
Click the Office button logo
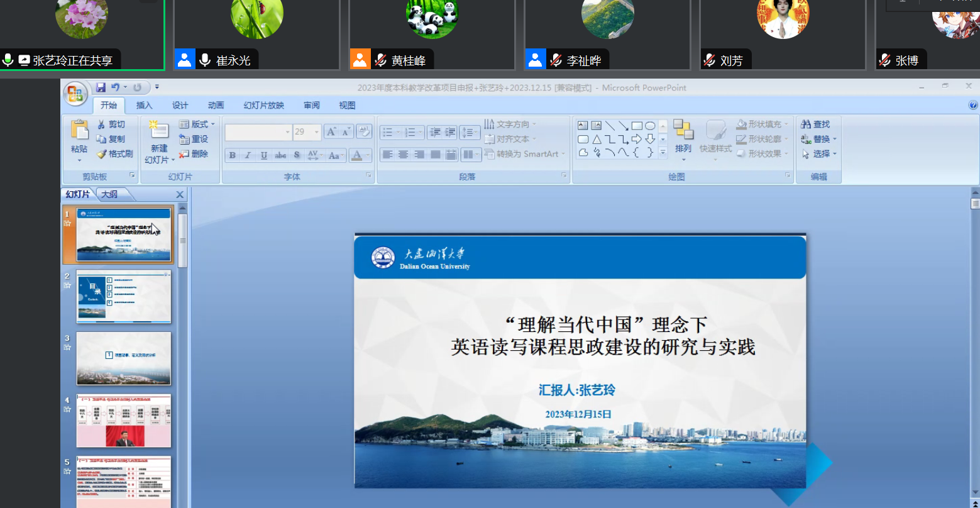click(75, 94)
